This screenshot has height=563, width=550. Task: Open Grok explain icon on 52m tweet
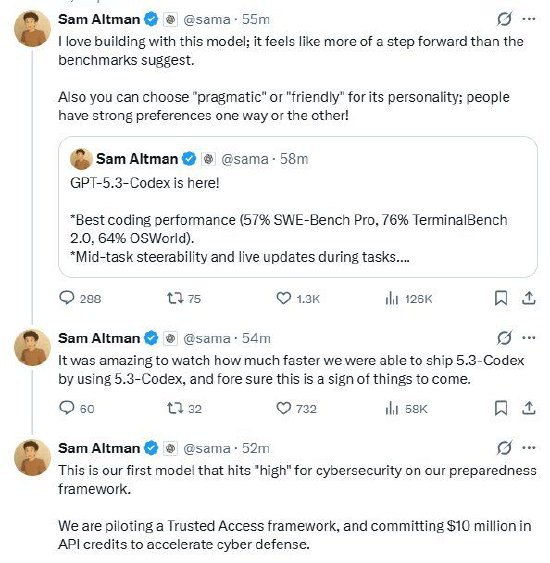[504, 448]
